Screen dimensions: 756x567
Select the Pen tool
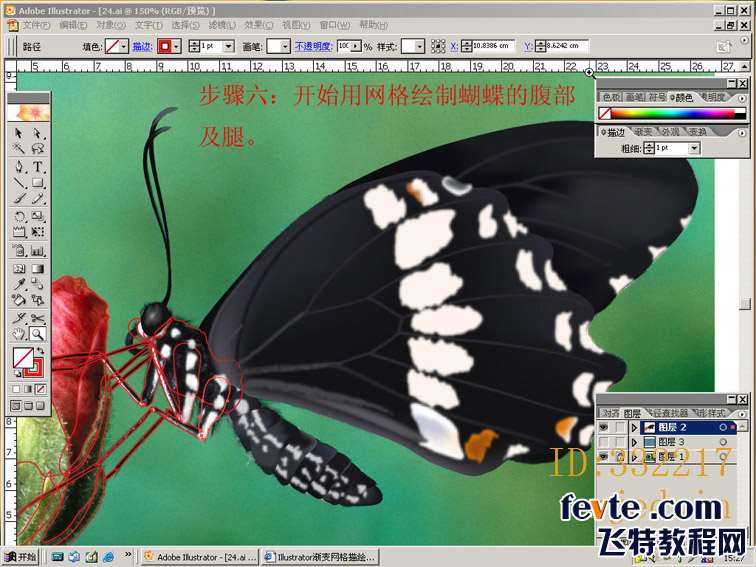[x=19, y=166]
